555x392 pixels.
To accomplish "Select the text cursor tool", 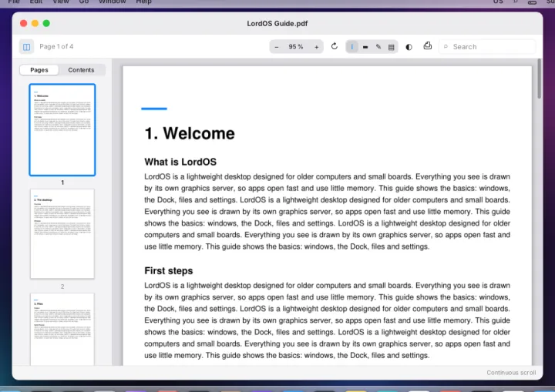I will pyautogui.click(x=351, y=47).
